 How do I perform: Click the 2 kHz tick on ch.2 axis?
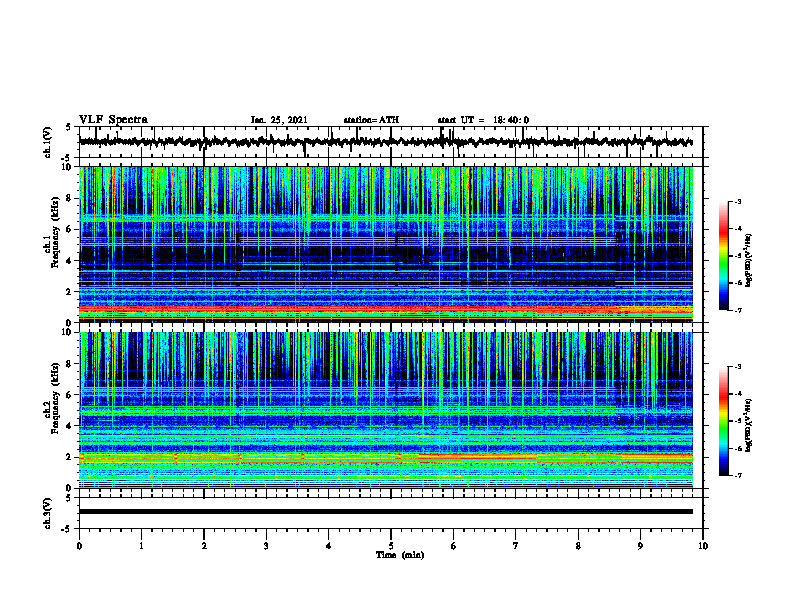point(70,457)
